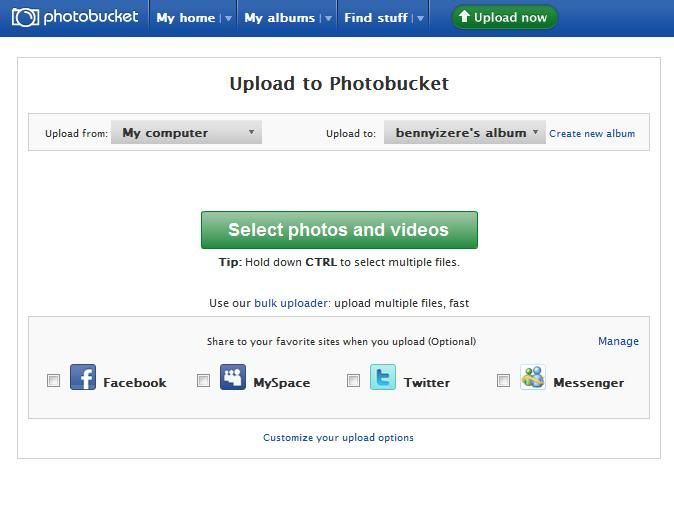Click the Facebook icon
Viewport: 674px width, 506px height.
tap(83, 378)
